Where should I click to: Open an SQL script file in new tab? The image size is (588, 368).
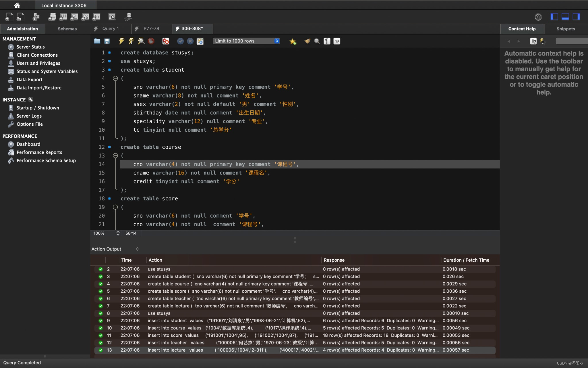[20, 17]
